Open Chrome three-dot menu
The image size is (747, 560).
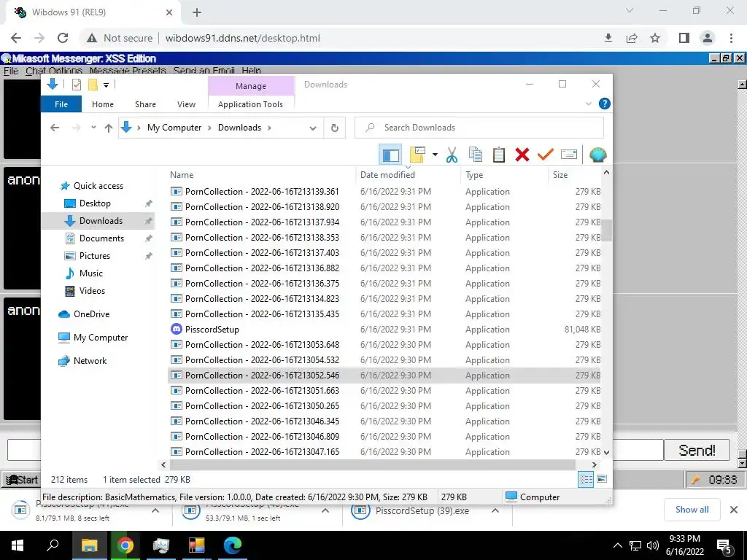click(x=731, y=38)
